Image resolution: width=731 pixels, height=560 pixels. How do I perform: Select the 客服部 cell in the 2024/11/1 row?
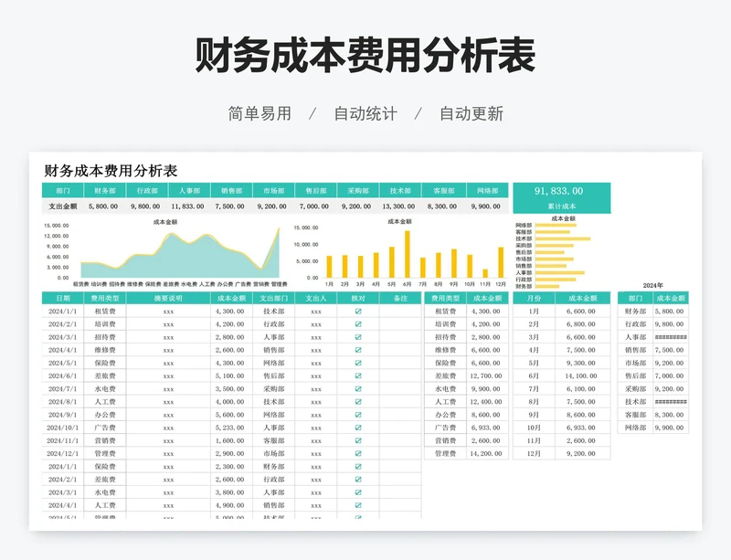pos(273,440)
